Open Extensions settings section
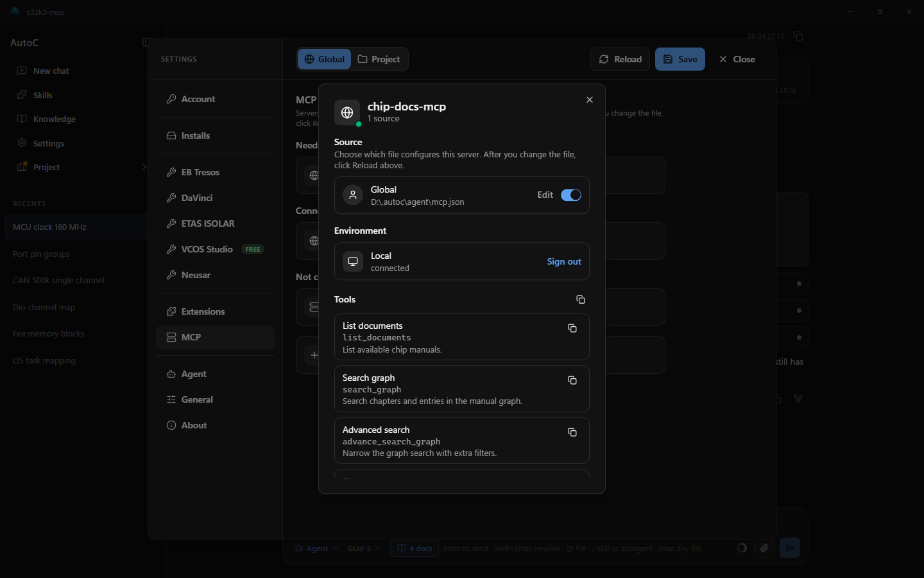The height and width of the screenshot is (578, 924). (215, 311)
